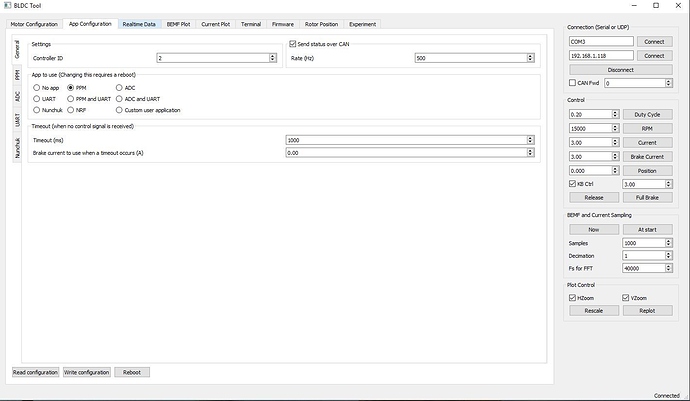The width and height of the screenshot is (690, 401).
Task: Open the Motor Configuration tab
Action: coord(36,22)
